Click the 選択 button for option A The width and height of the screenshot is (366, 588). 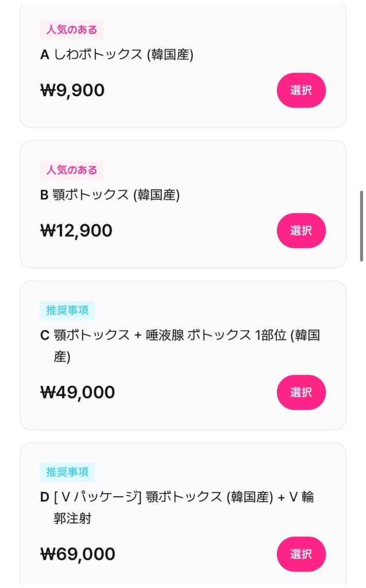point(301,90)
